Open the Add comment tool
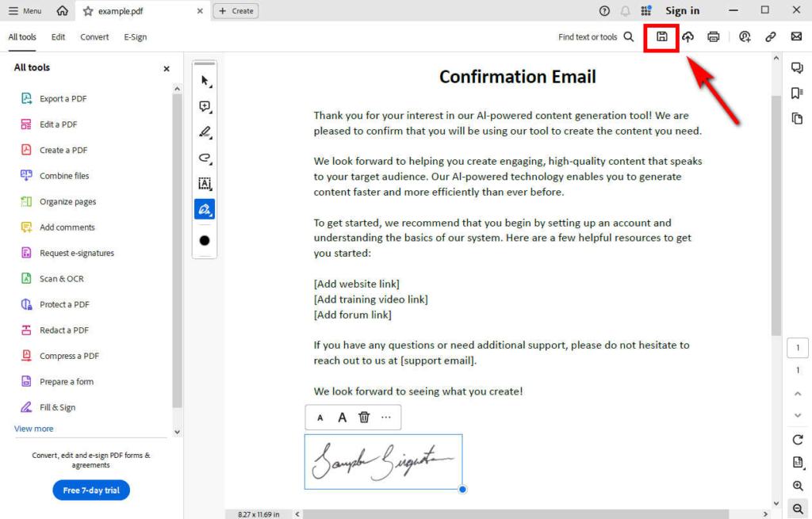The height and width of the screenshot is (519, 812). click(x=205, y=105)
